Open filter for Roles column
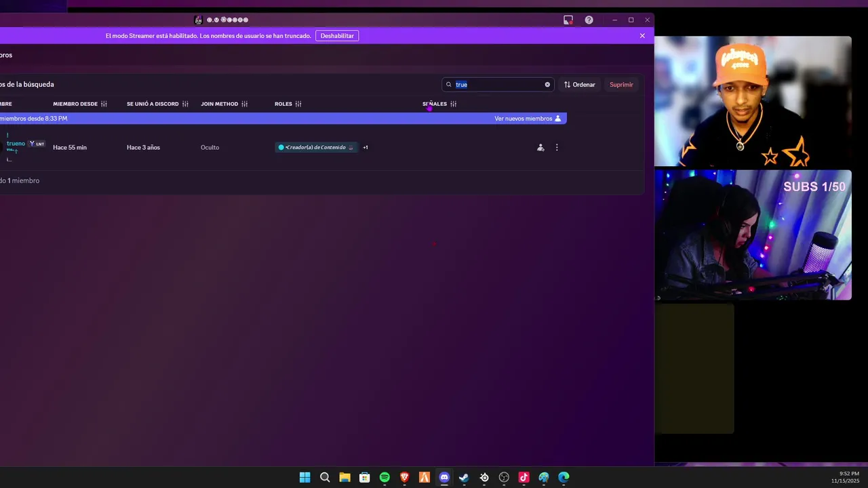This screenshot has height=488, width=868. click(x=298, y=104)
